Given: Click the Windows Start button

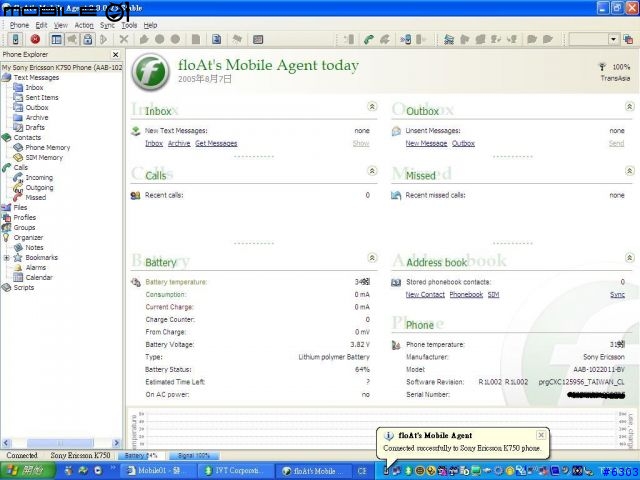Looking at the screenshot, I should 27,471.
